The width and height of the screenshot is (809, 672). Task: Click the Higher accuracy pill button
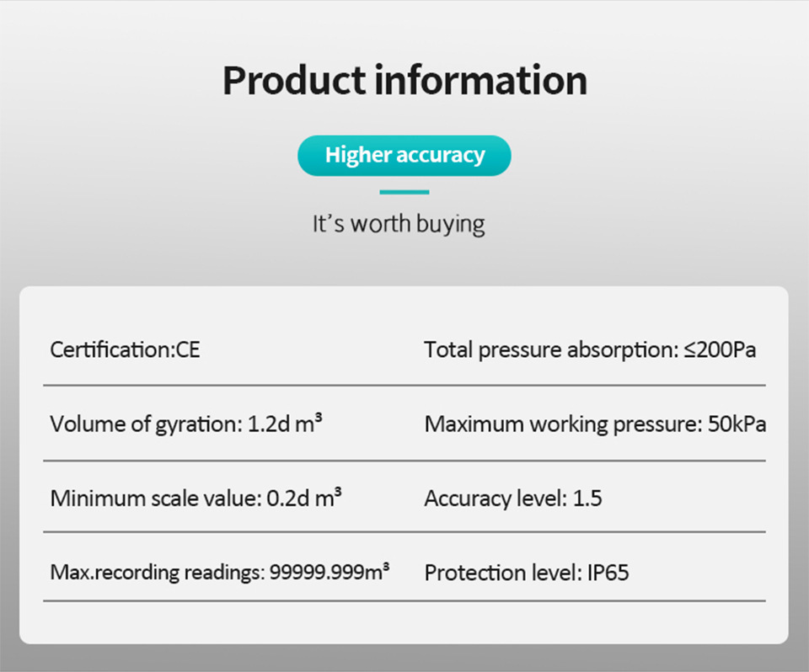[404, 156]
